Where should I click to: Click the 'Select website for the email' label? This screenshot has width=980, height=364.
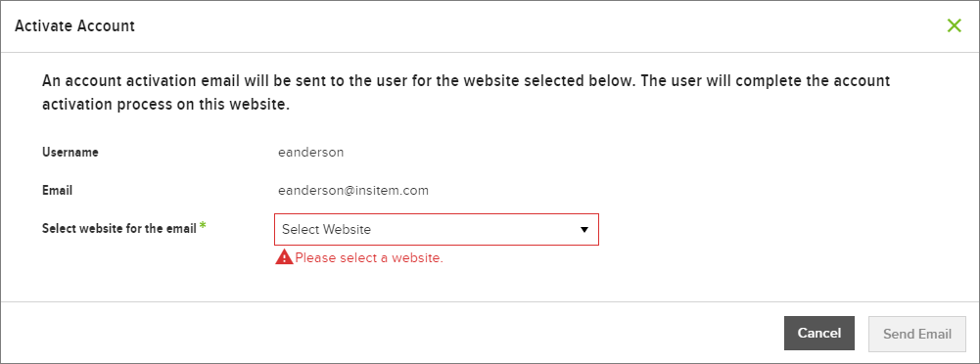tap(119, 228)
